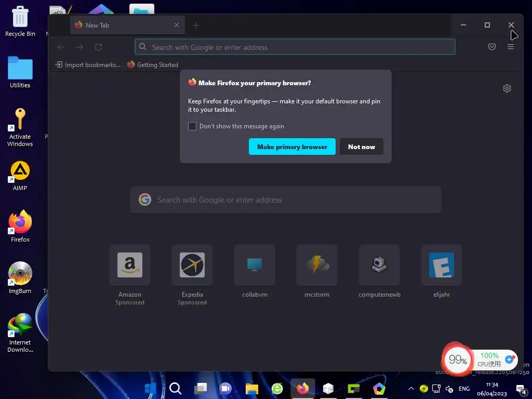This screenshot has height=399, width=532.
Task: Click the 99% memory floating widget circle
Action: click(x=458, y=360)
